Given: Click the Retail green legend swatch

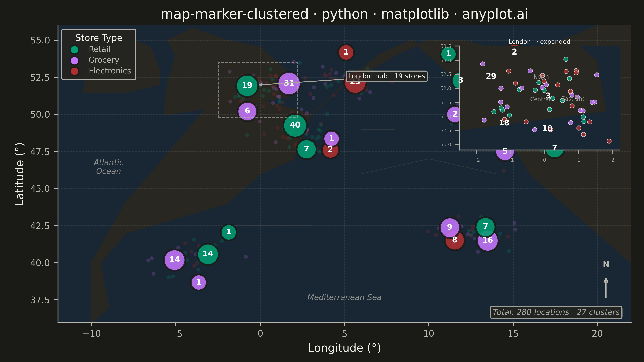Looking at the screenshot, I should point(74,49).
